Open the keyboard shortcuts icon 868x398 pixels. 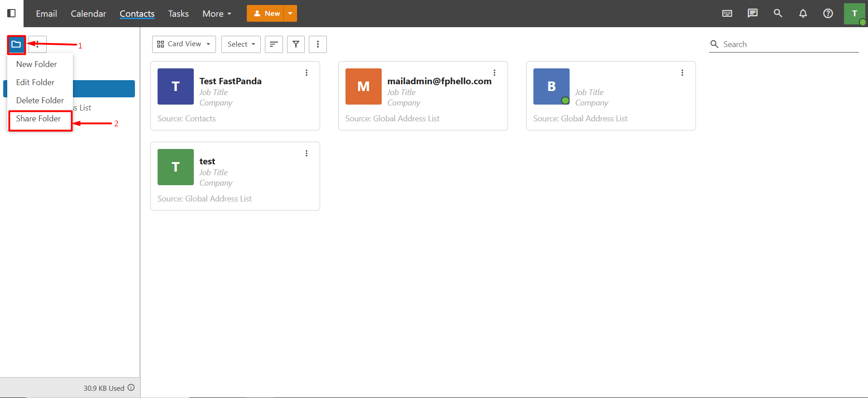coord(727,14)
